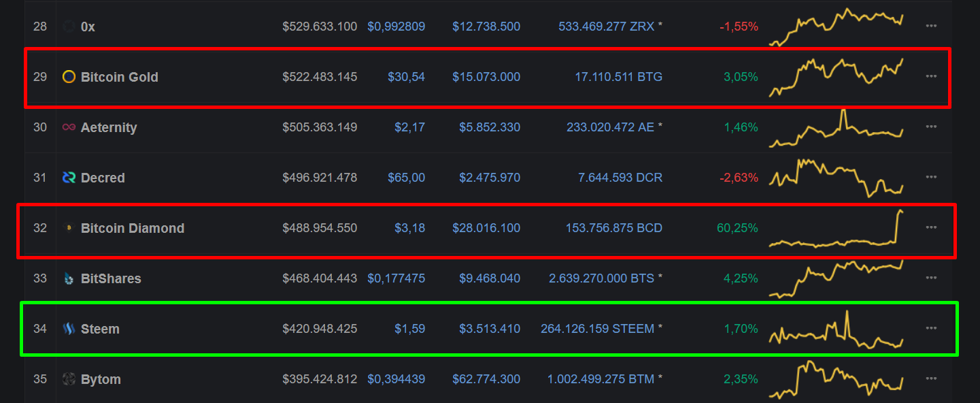
Task: Click the 0x price $0,992809
Action: [396, 27]
